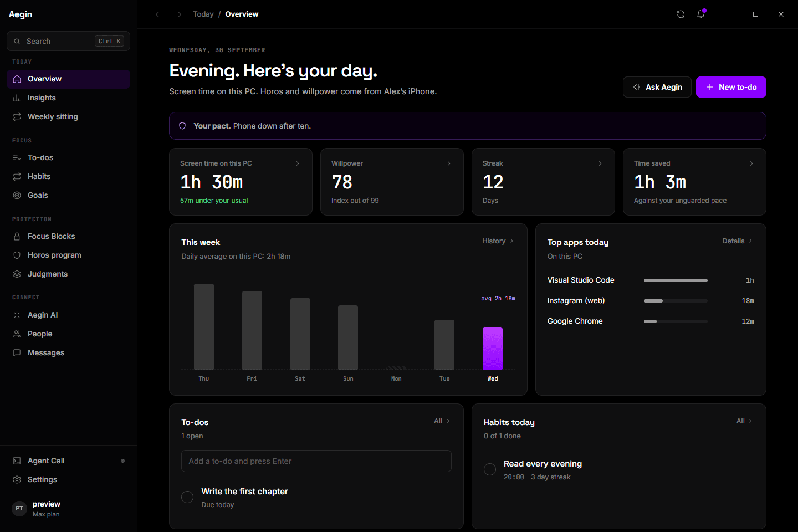Click the sync refresh icon in title bar
The height and width of the screenshot is (532, 798).
[x=681, y=14]
